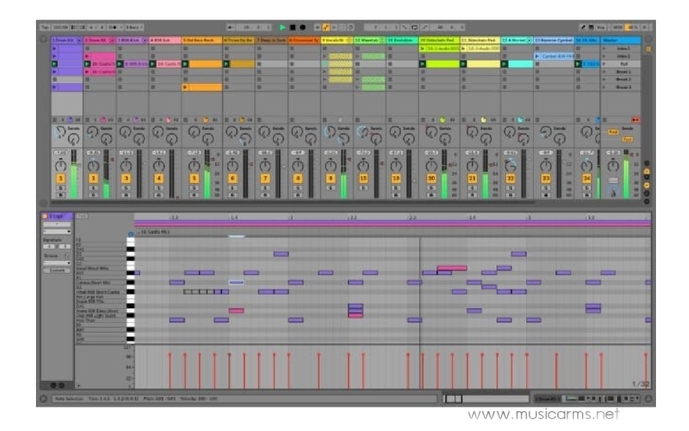Viewport: 689px width, 431px height.
Task: Toggle track 9 activator button
Action: click(x=332, y=178)
